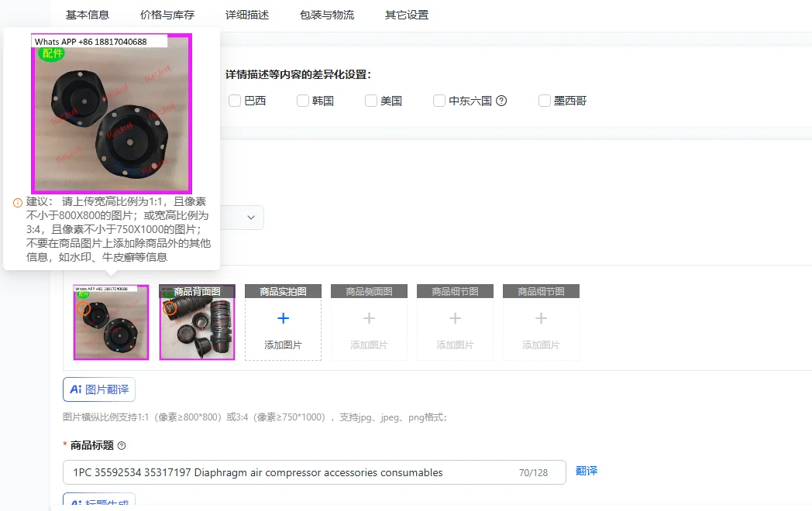Click the orange info icon in tooltip
The width and height of the screenshot is (812, 511).
(18, 203)
